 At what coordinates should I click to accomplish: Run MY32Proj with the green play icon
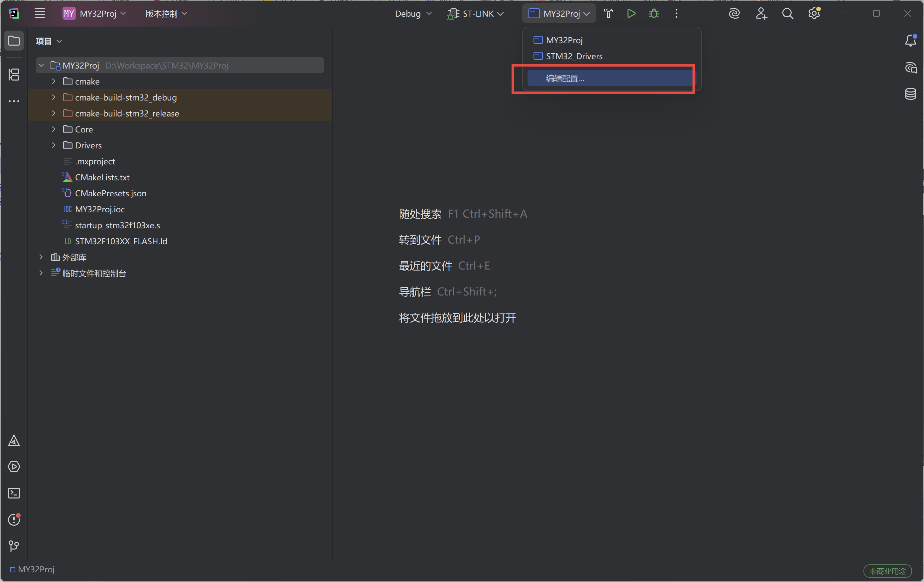[x=631, y=14]
